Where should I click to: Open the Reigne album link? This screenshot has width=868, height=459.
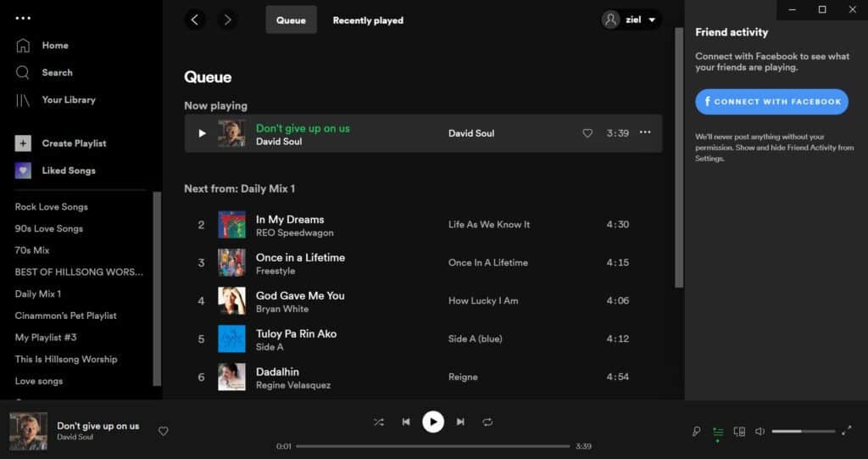[463, 377]
